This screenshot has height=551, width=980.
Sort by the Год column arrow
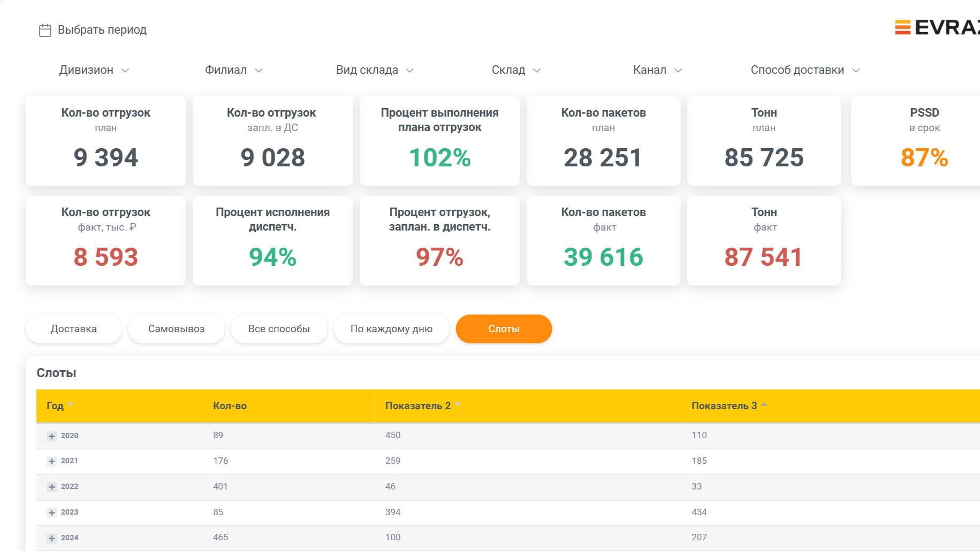(x=71, y=404)
